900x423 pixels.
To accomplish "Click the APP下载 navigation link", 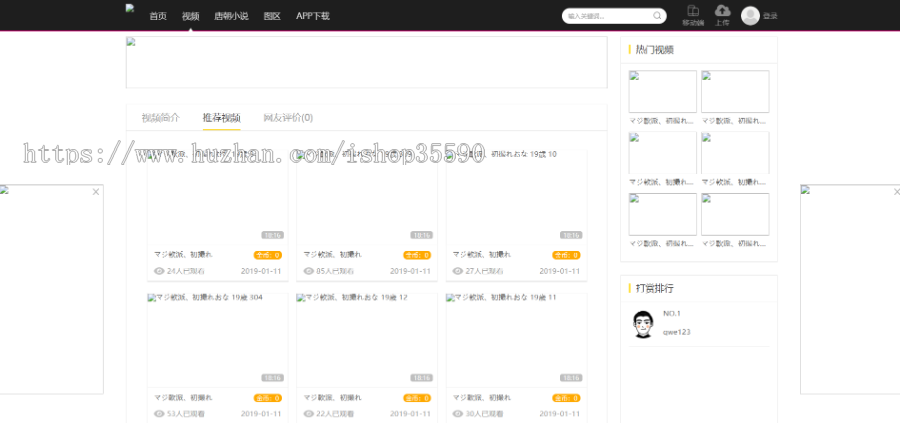I will coord(313,16).
